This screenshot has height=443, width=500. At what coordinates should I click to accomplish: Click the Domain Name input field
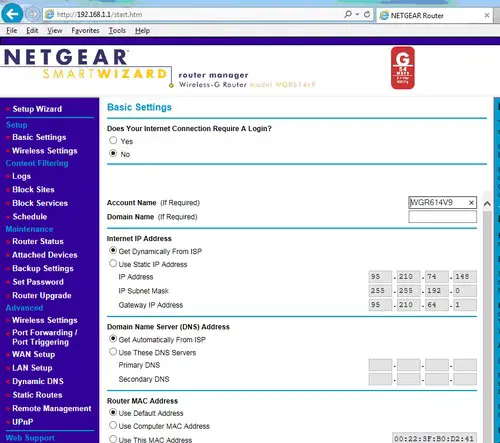(442, 217)
